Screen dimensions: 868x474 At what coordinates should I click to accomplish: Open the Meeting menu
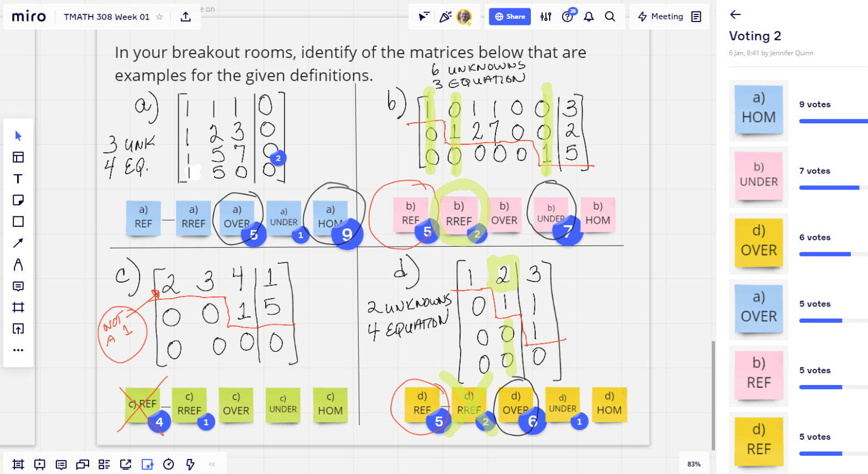(661, 17)
